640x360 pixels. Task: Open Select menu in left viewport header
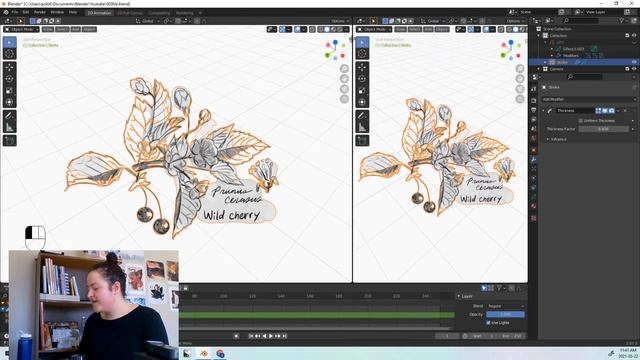coord(62,29)
